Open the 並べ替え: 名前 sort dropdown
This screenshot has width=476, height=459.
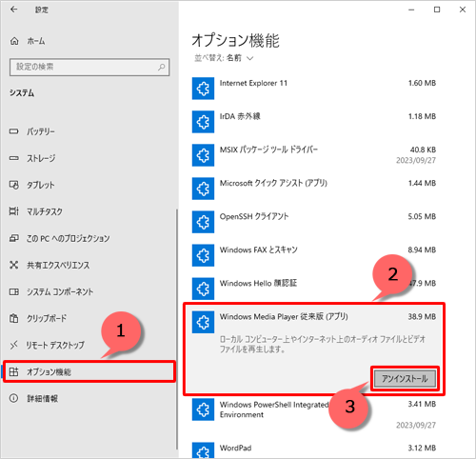coord(224,58)
